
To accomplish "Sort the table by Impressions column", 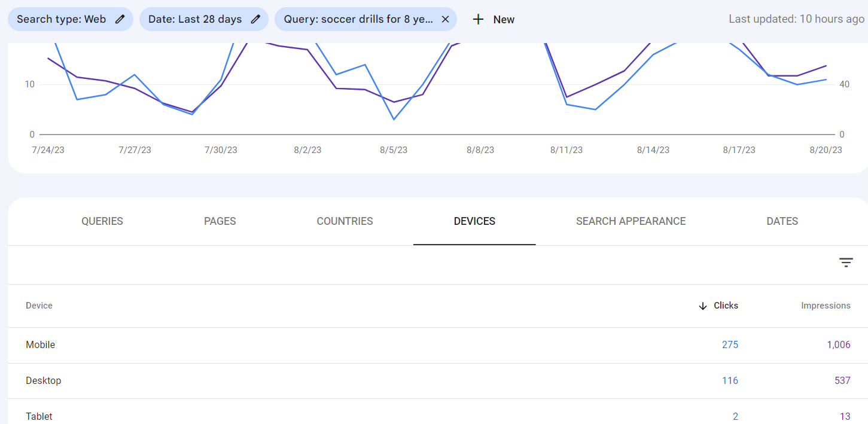I will coord(826,306).
